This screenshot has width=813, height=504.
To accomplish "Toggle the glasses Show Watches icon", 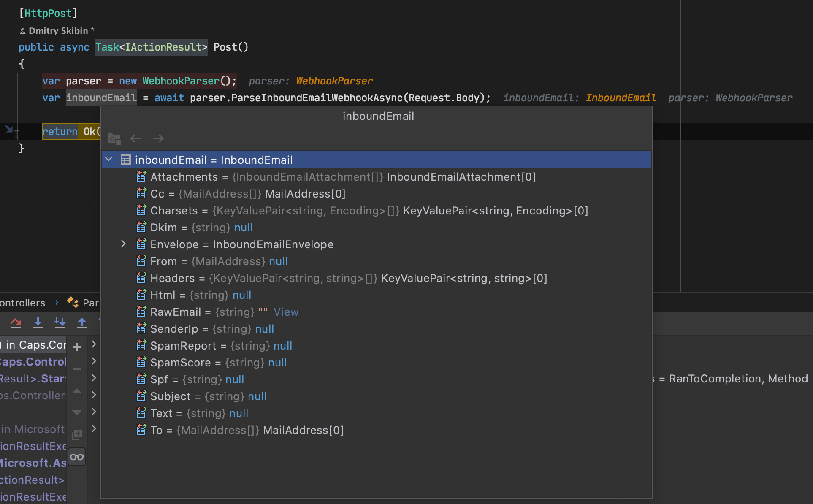I will [x=77, y=456].
